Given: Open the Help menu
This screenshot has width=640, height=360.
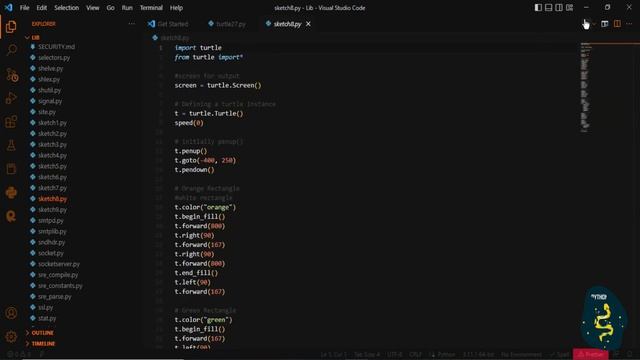Looking at the screenshot, I should [176, 8].
